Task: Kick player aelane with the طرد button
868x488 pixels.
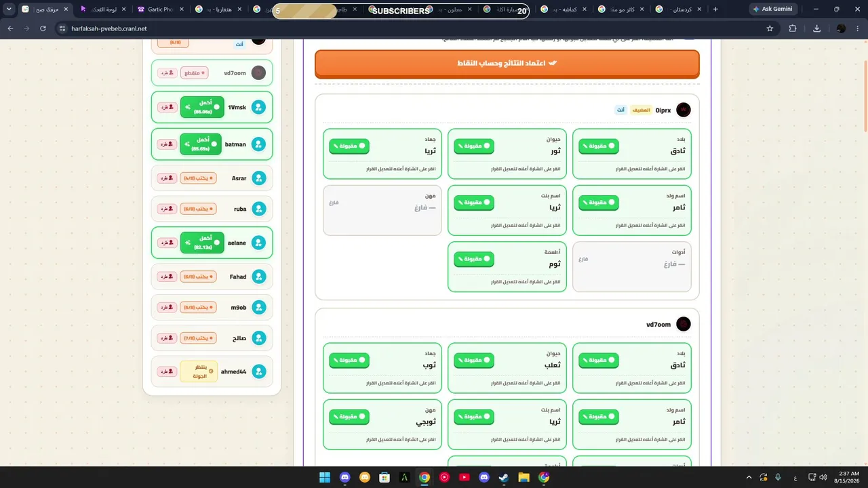Action: 166,243
